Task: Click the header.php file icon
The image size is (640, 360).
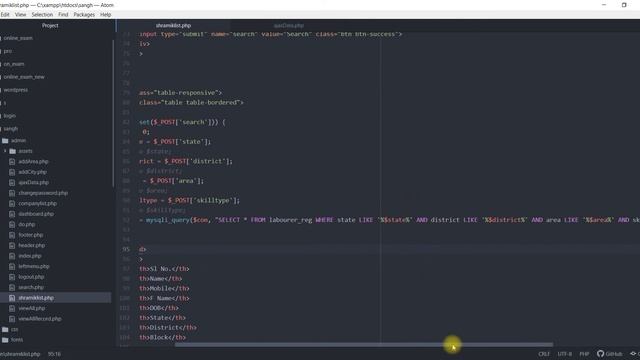Action: click(x=12, y=246)
